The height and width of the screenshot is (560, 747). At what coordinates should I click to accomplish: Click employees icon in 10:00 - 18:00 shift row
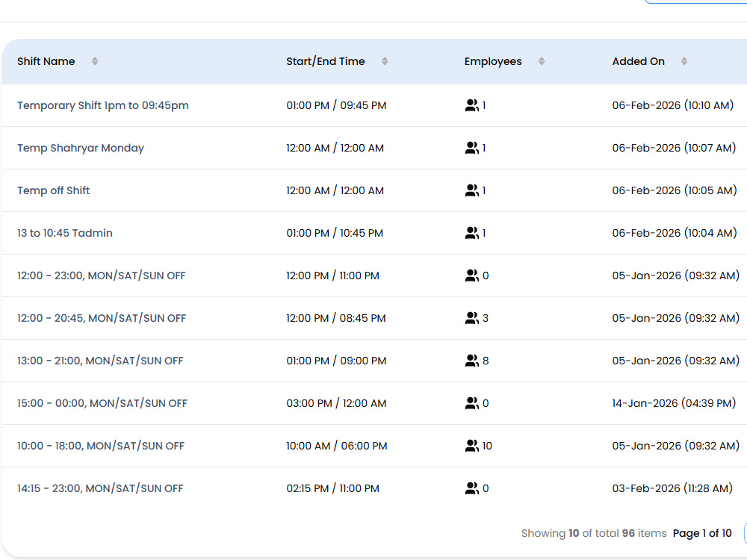pyautogui.click(x=471, y=446)
